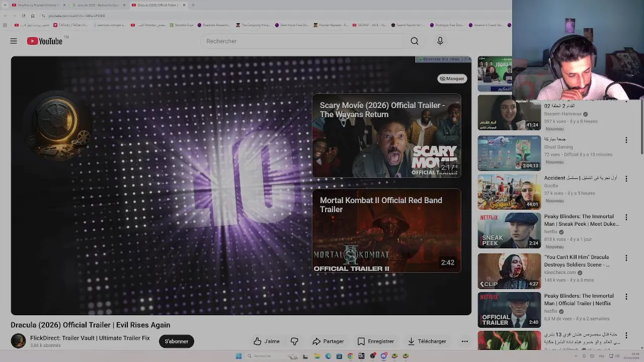Show hidden system tray icons chevron
The height and width of the screenshot is (362, 644).
[x=577, y=356]
